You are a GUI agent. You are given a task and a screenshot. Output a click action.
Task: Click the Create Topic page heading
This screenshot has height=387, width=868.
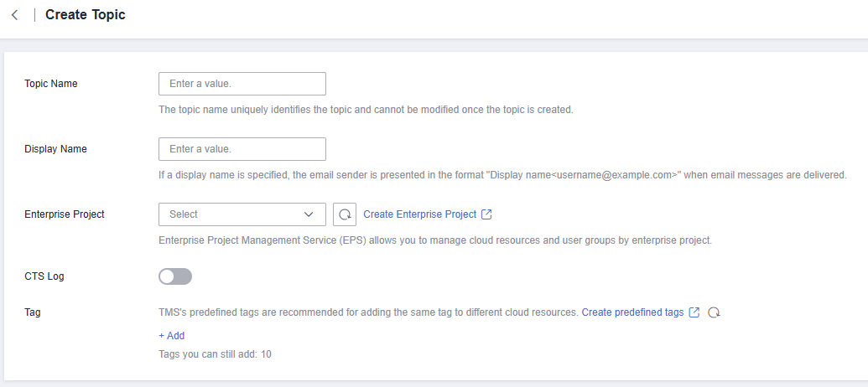(86, 15)
